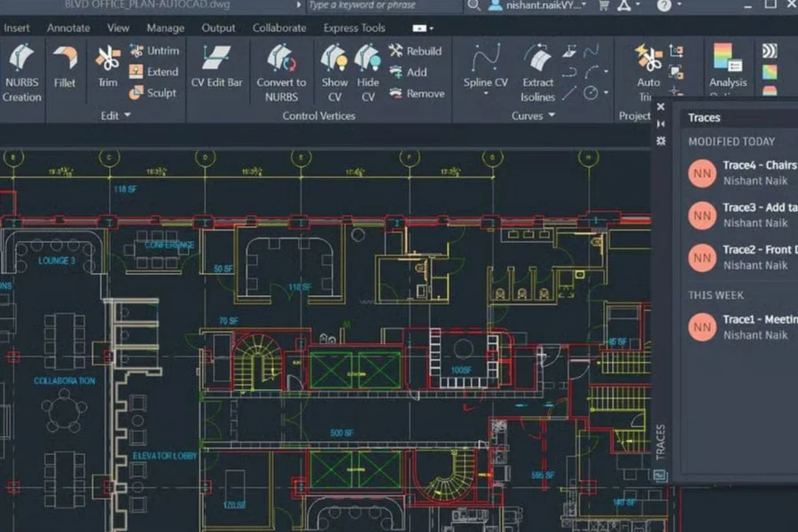Click Convert to NURBS

coord(281,71)
